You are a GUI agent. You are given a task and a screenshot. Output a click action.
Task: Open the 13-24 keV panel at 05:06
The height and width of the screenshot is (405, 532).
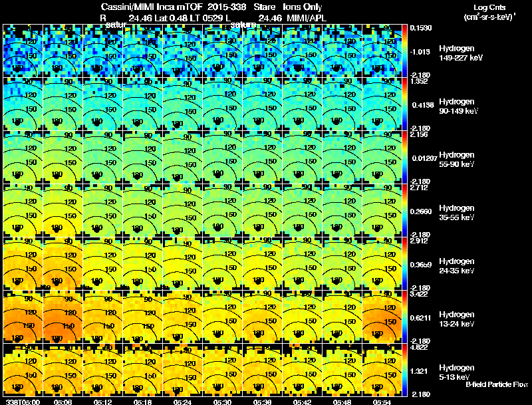point(63,317)
